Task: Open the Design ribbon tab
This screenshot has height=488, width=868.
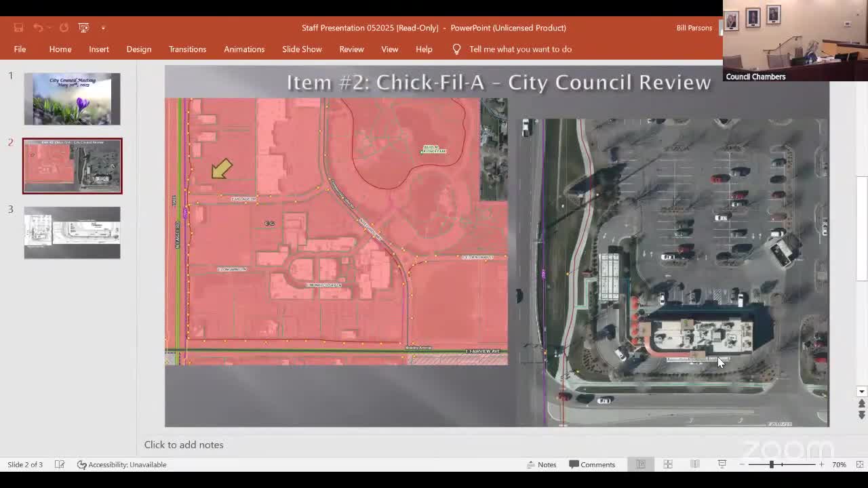Action: 139,49
